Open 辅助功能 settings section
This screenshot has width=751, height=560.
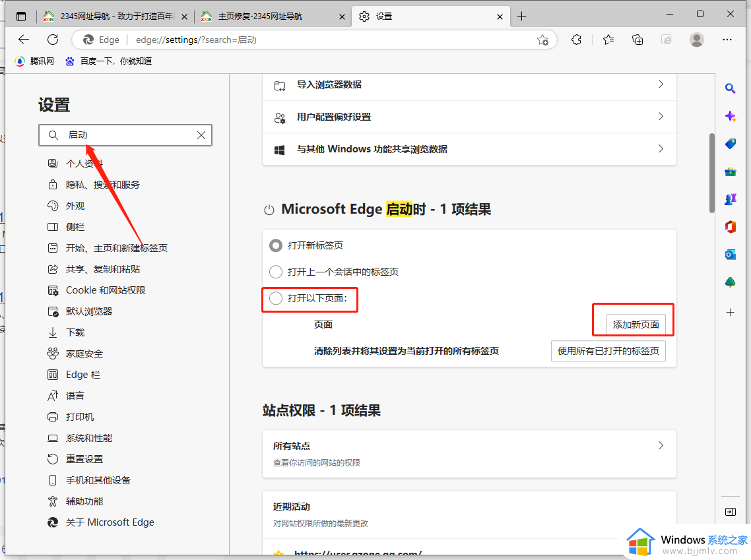coord(75,501)
